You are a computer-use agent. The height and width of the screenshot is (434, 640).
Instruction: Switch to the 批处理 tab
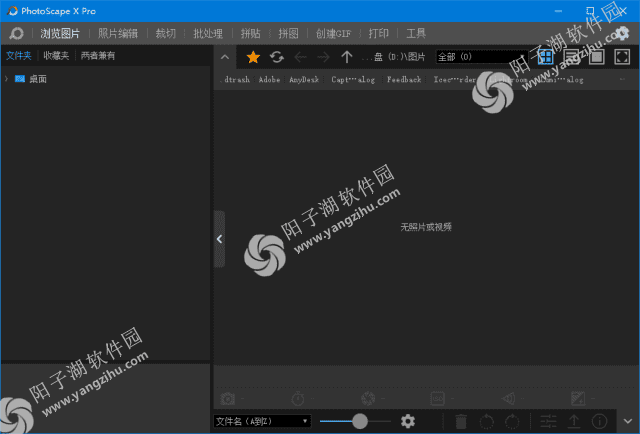click(208, 33)
